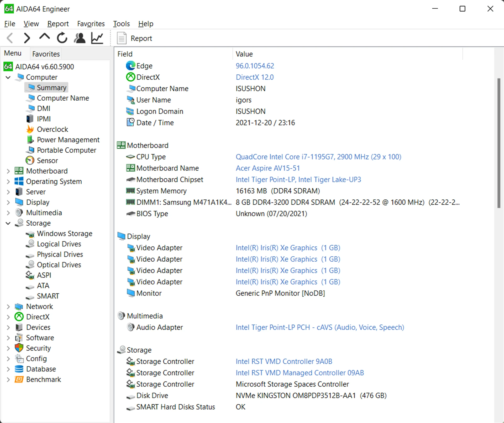The image size is (504, 423).
Task: Click the vertical scrollbar thumb
Action: [499, 143]
